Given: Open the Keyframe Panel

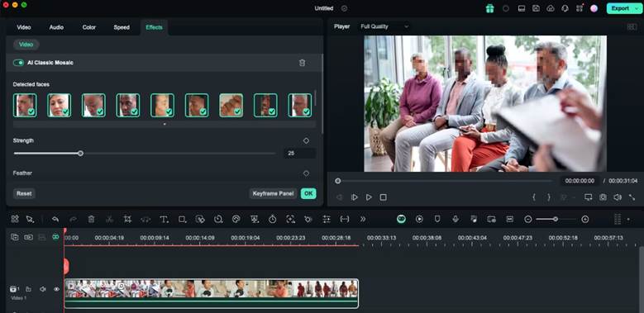Looking at the screenshot, I should [273, 193].
